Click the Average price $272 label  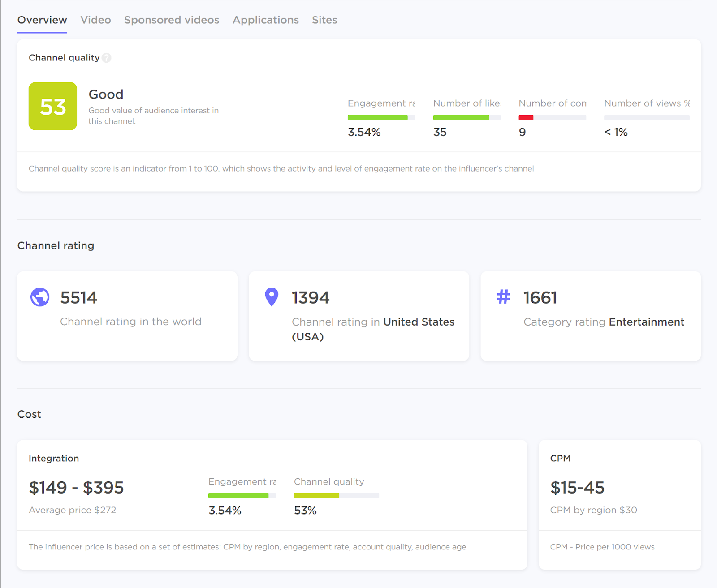point(73,510)
